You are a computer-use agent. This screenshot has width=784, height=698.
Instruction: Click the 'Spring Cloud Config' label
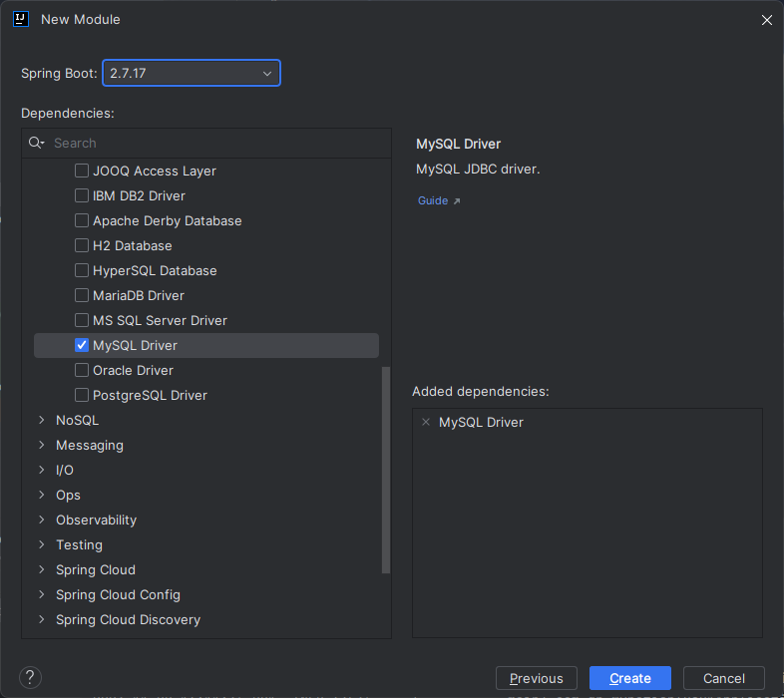pos(118,594)
